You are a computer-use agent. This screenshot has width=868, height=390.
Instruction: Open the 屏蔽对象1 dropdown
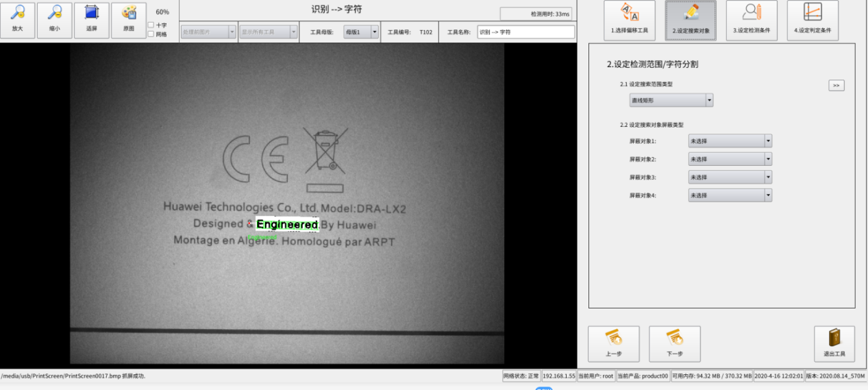[x=730, y=141]
